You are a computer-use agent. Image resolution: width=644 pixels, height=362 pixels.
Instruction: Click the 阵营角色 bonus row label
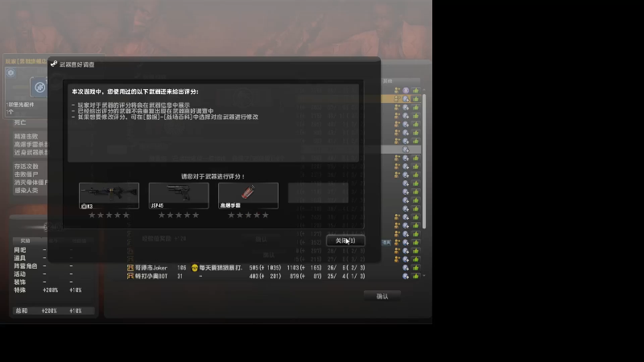coord(26,266)
